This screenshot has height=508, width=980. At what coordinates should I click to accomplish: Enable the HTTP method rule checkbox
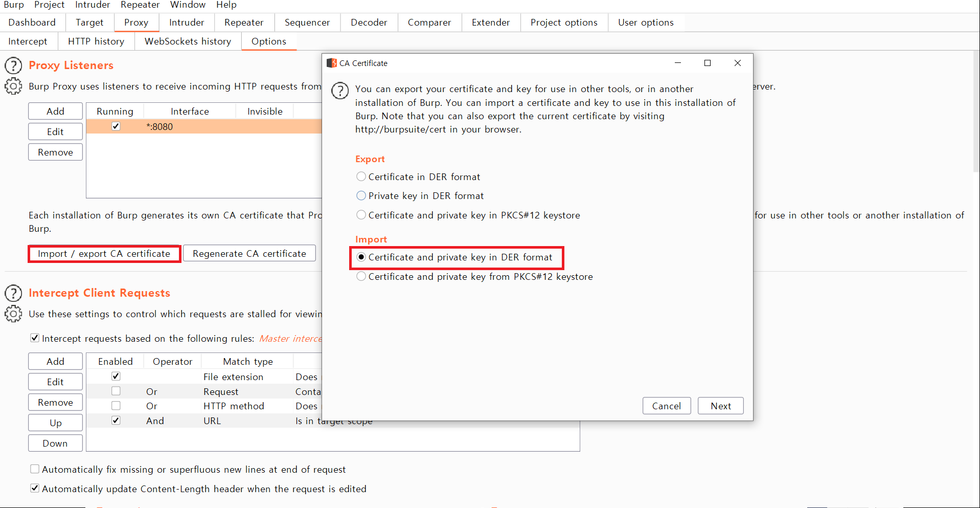tap(116, 405)
